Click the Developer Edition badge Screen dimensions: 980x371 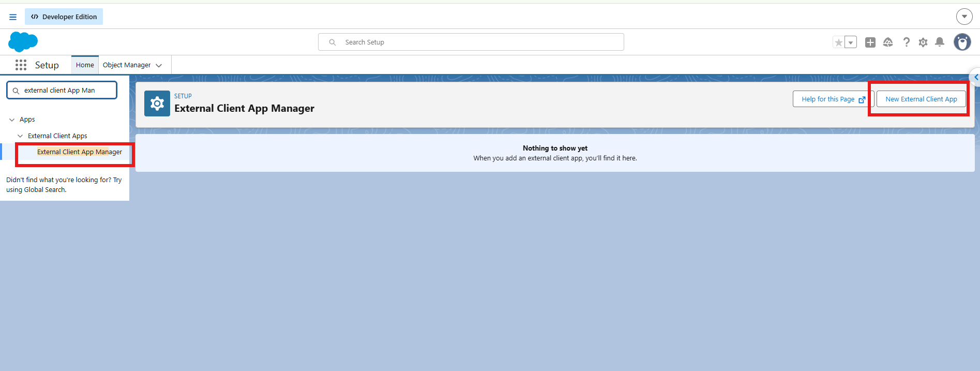[64, 17]
